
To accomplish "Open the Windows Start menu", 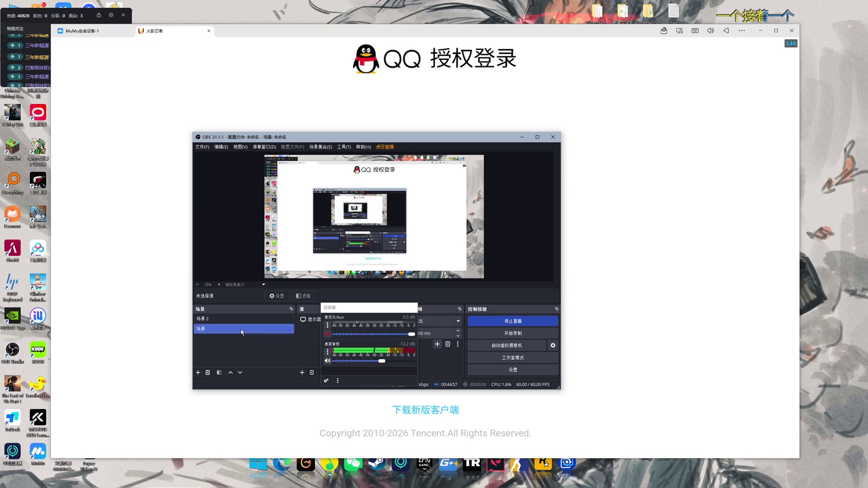I will pyautogui.click(x=258, y=463).
